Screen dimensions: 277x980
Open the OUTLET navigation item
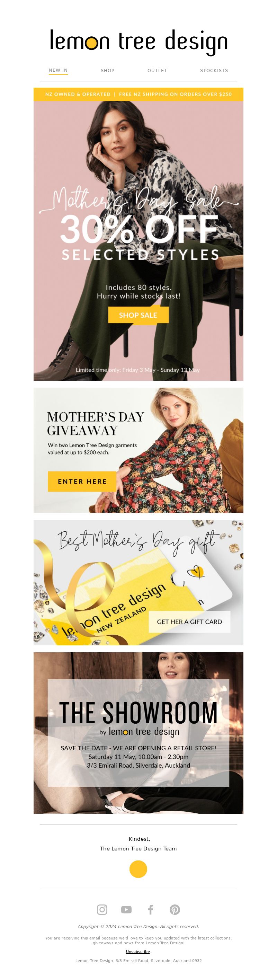157,70
